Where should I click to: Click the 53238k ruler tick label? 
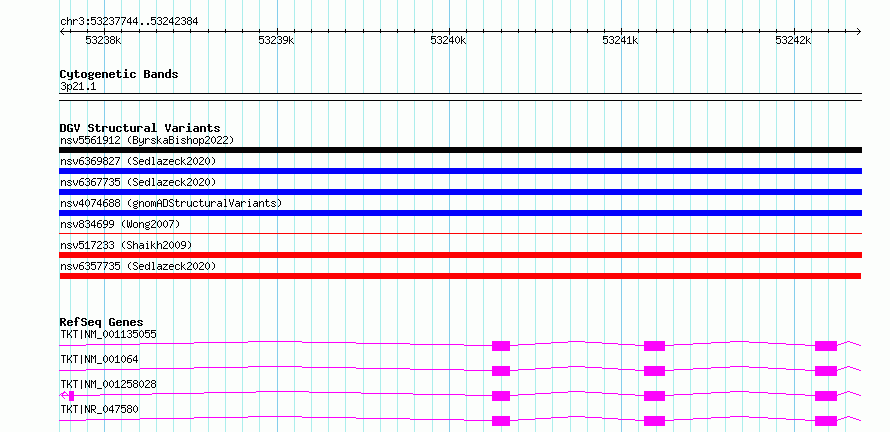pyautogui.click(x=103, y=40)
